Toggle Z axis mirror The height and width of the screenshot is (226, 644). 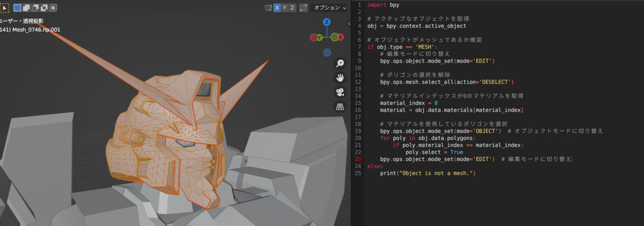pos(292,8)
